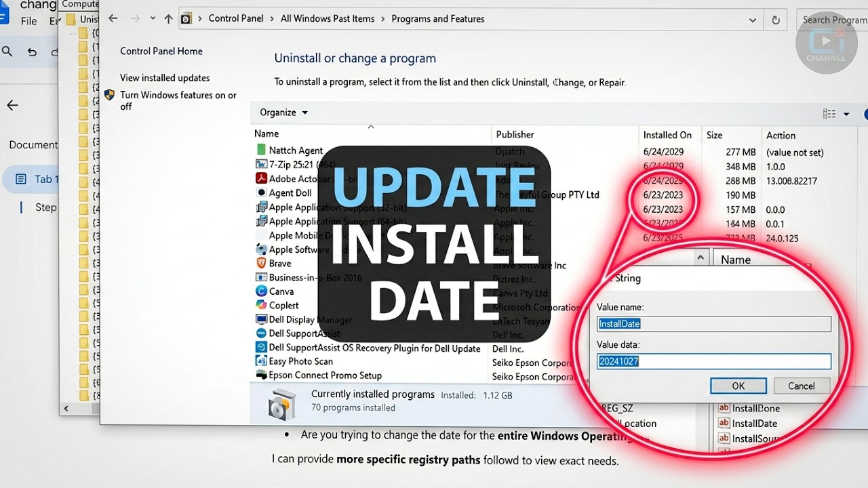Sort by the Publisher column header
868x488 pixels.
click(515, 134)
